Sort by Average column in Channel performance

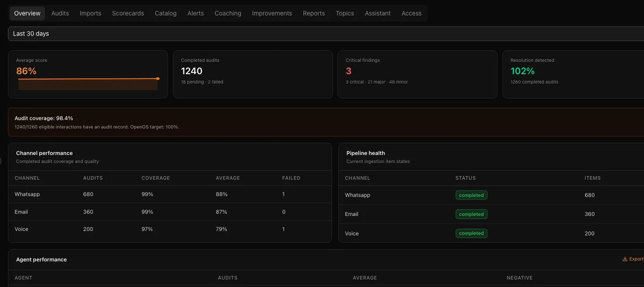click(228, 178)
